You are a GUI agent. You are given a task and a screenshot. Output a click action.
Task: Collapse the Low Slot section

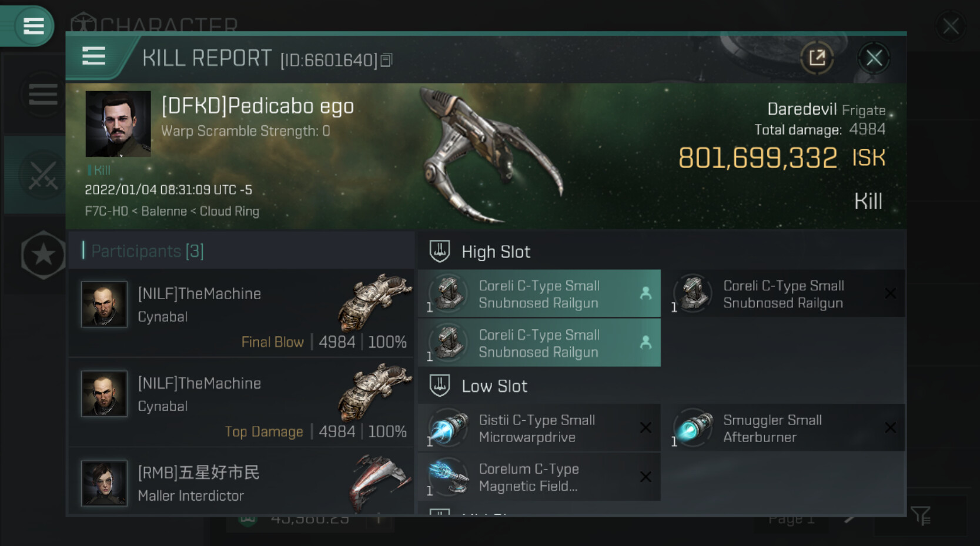tap(440, 386)
